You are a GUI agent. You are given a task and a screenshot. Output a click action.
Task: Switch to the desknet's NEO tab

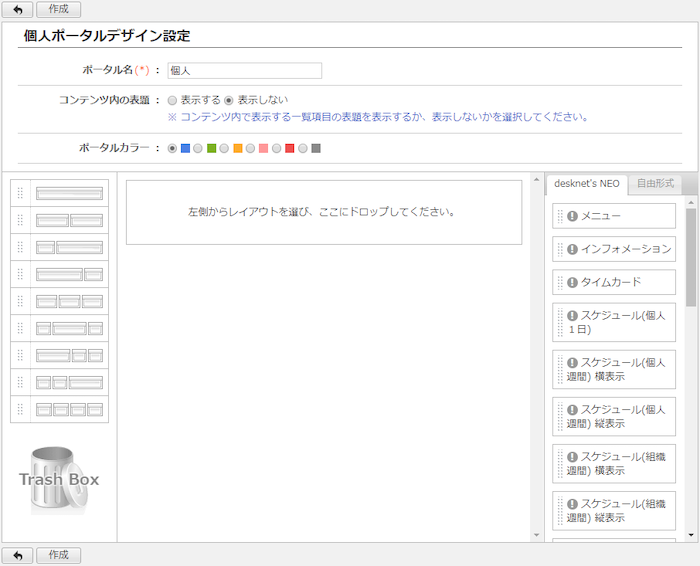click(x=587, y=184)
